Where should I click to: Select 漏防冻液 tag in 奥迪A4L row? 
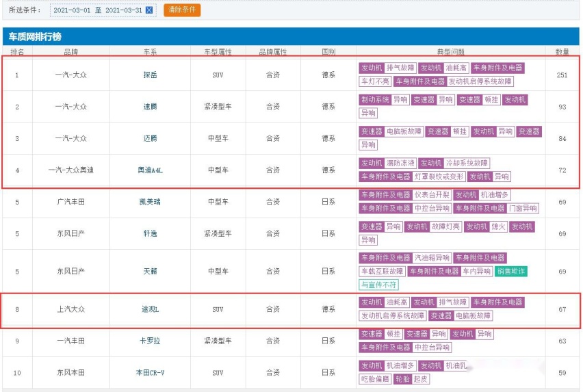coord(400,163)
